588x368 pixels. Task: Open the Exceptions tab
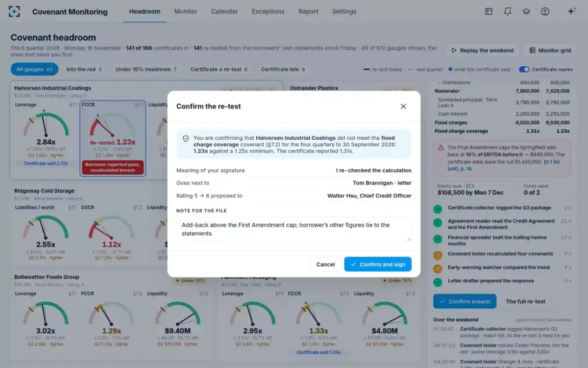coord(268,11)
